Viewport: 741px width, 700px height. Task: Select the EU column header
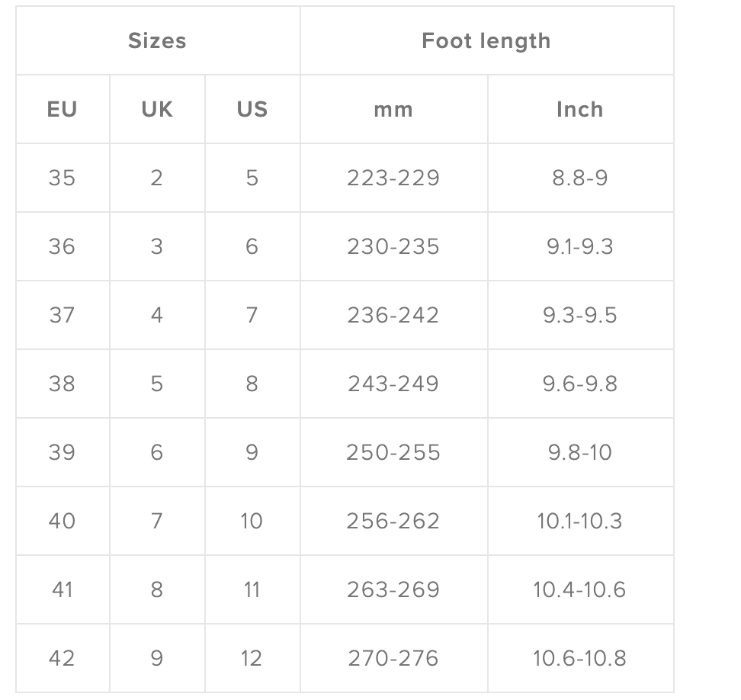(63, 109)
